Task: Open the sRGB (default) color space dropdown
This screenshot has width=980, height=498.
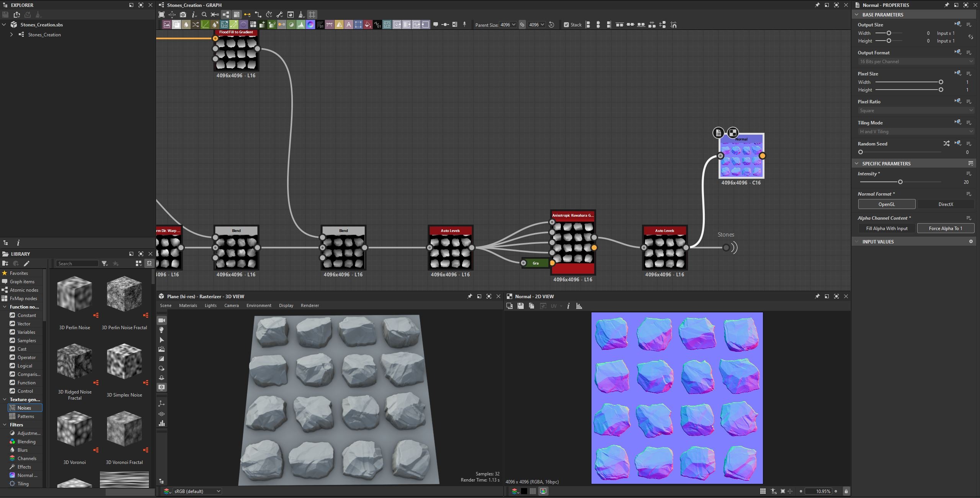Action: pos(197,491)
